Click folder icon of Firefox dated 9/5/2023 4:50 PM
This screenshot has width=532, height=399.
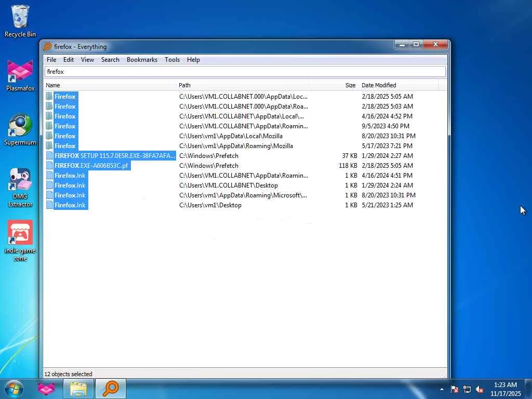49,126
